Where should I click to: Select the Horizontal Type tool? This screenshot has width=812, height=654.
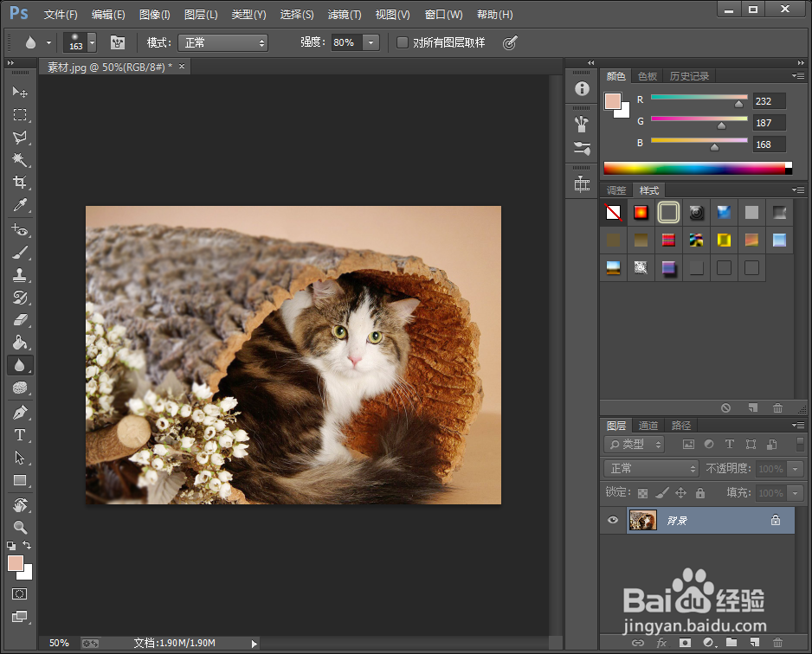click(20, 435)
